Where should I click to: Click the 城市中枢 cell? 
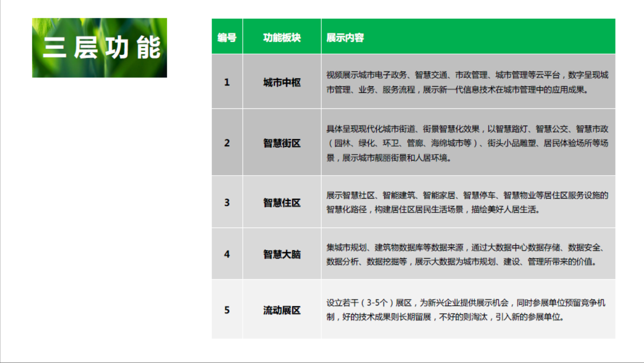(282, 81)
